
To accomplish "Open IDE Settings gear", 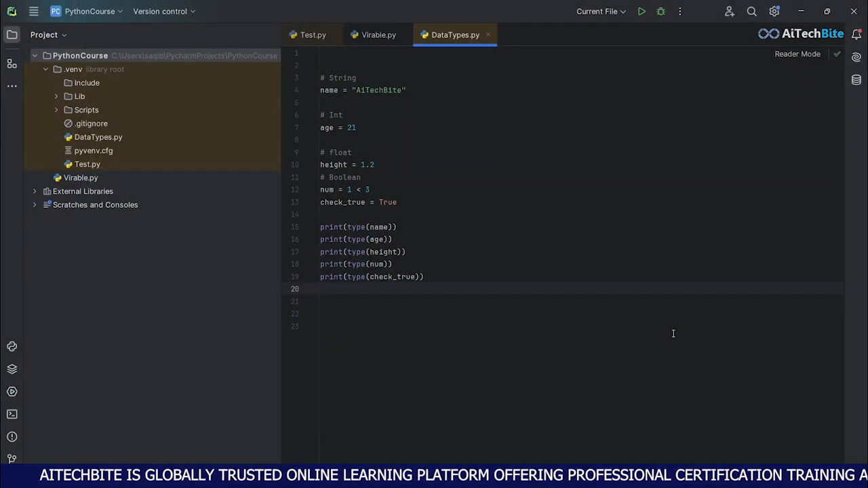I will click(x=774, y=12).
